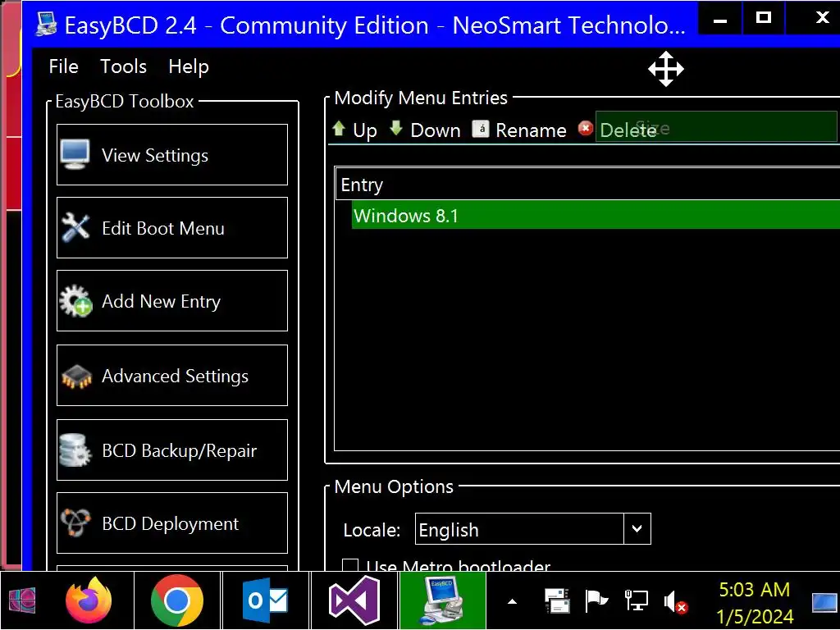Open the Tools menu
Image resolution: width=840 pixels, height=630 pixels.
123,66
